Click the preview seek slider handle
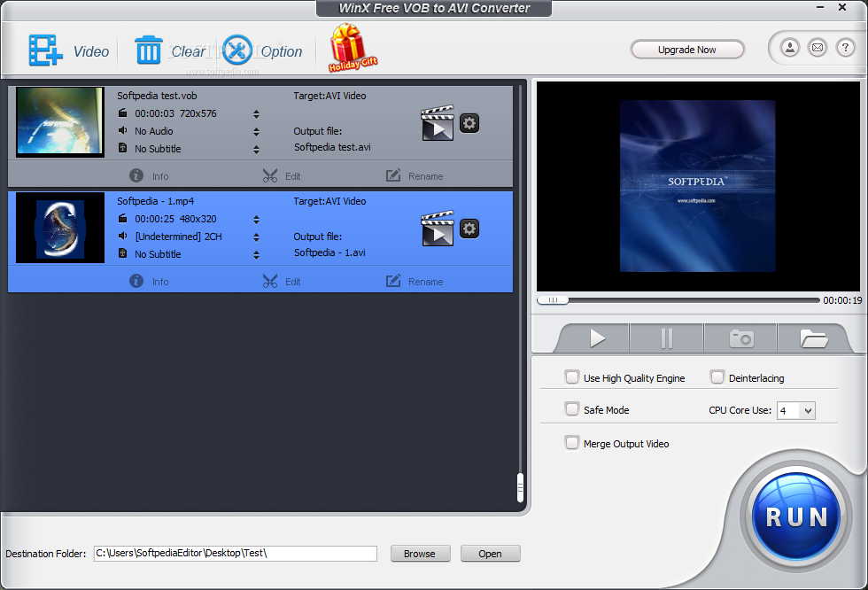Image resolution: width=868 pixels, height=590 pixels. [x=553, y=300]
